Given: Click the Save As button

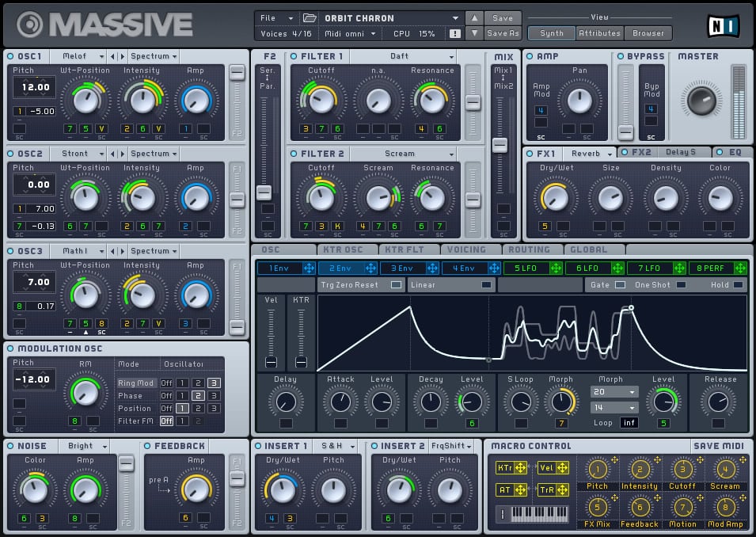Looking at the screenshot, I should pos(503,33).
